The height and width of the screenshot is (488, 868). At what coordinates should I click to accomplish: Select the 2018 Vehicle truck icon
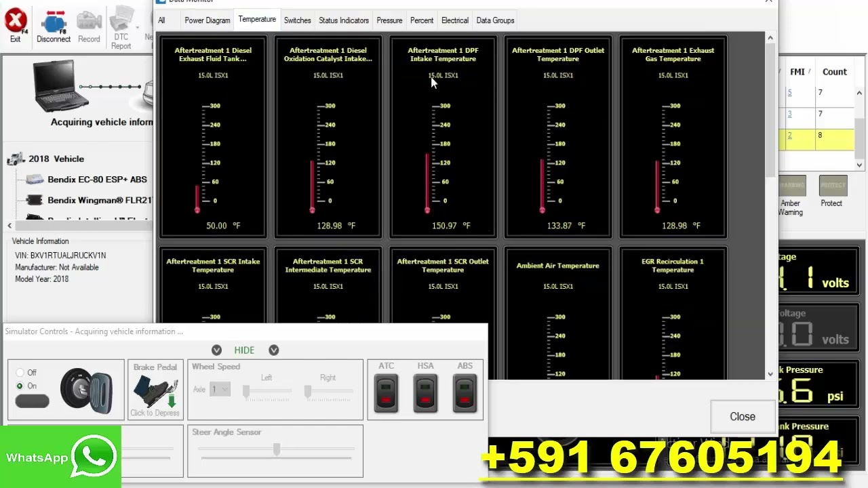(x=16, y=159)
